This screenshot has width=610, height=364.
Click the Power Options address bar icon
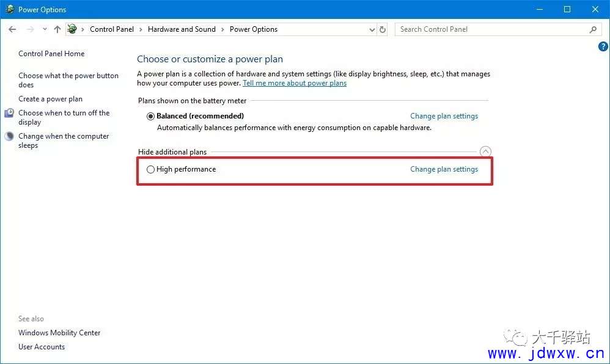coord(72,29)
